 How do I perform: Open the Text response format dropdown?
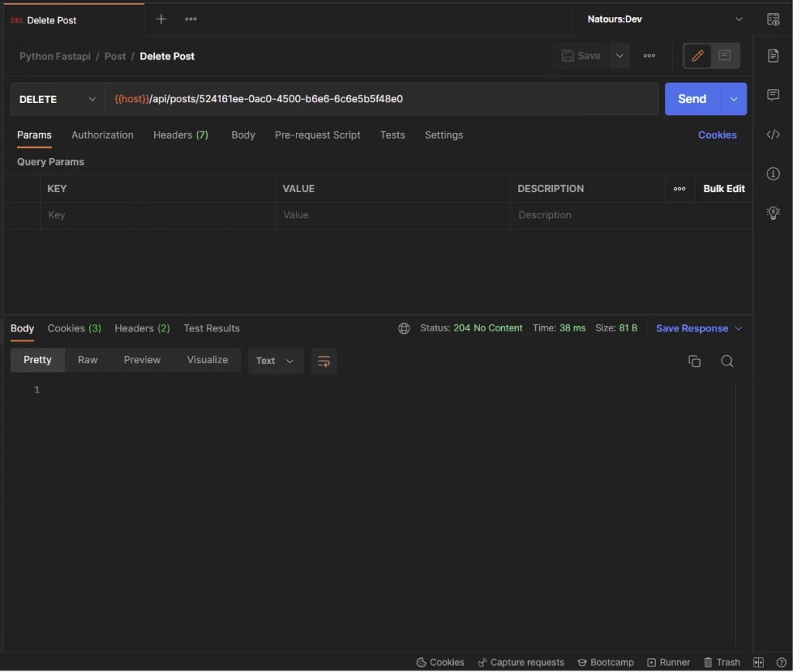(275, 361)
